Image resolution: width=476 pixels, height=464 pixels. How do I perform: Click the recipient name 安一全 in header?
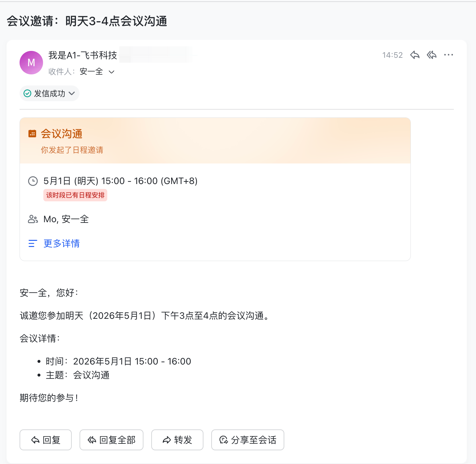click(x=91, y=72)
